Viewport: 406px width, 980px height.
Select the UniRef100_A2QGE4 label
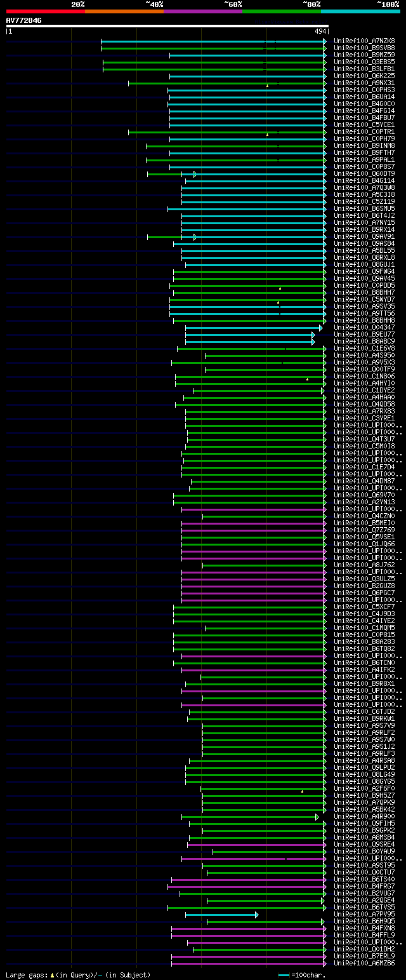[x=365, y=900]
